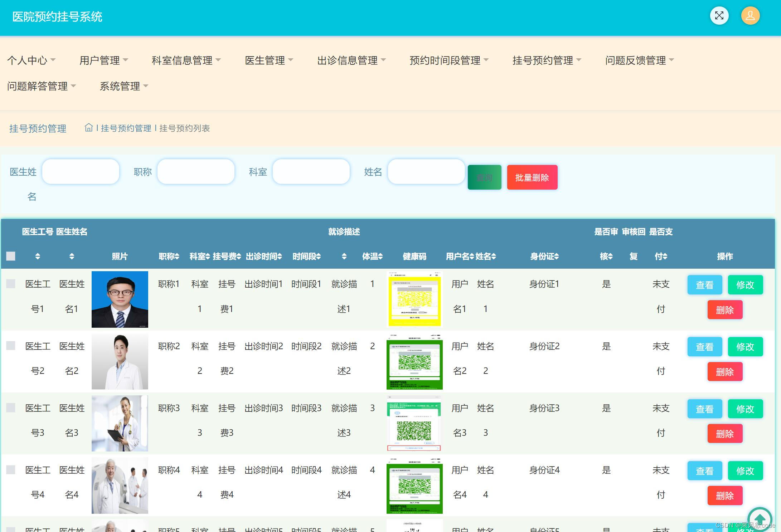Click the red 批量删除 button
The image size is (781, 532).
[532, 177]
